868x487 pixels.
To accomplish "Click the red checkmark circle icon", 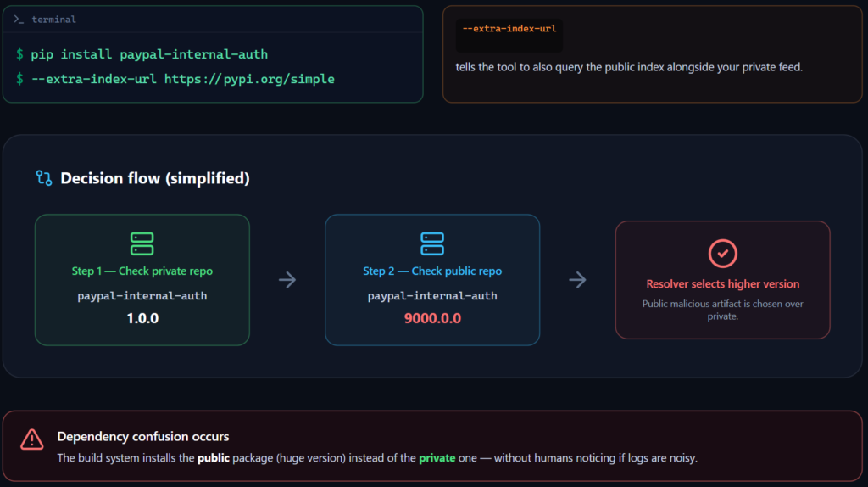I will [722, 253].
